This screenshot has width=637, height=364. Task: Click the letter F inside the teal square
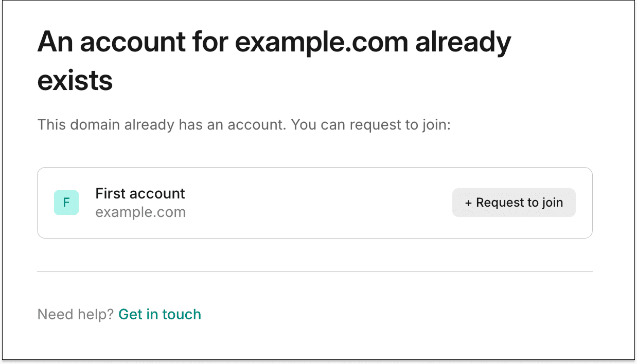click(x=66, y=203)
